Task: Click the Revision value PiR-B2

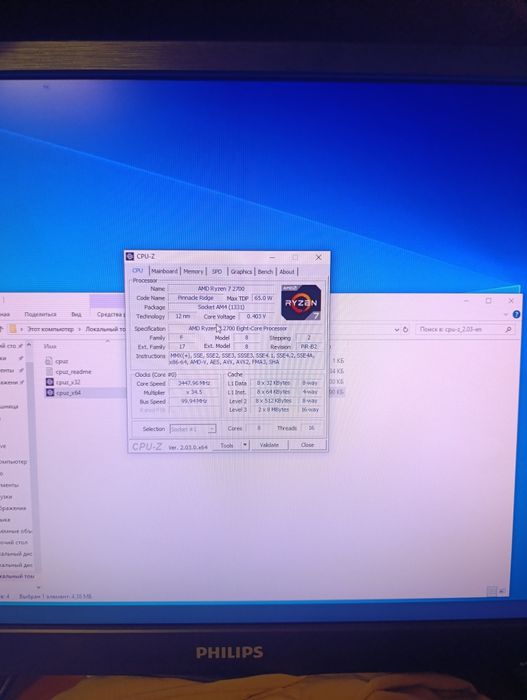Action: pyautogui.click(x=309, y=347)
